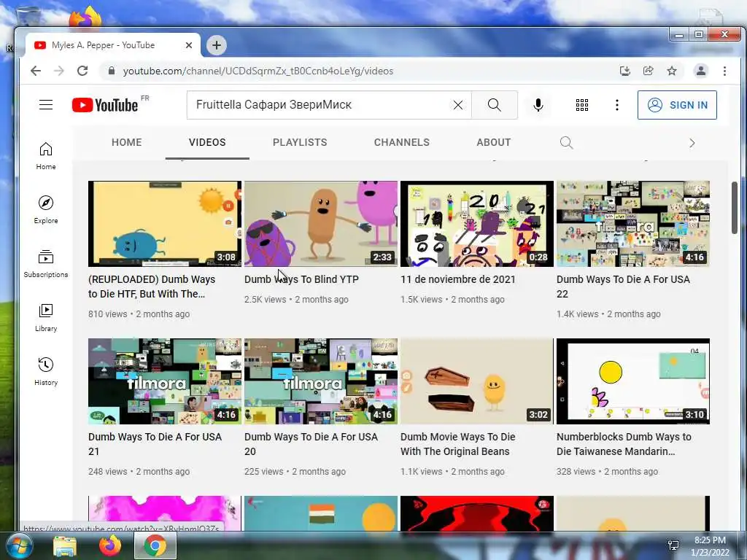Open a new Chrome tab
Screen dimensions: 747x560
click(216, 45)
